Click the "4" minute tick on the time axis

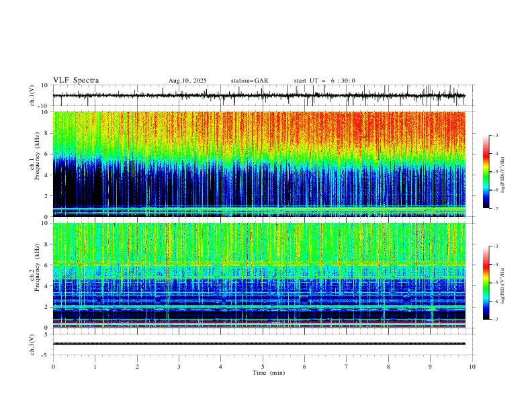221,367
